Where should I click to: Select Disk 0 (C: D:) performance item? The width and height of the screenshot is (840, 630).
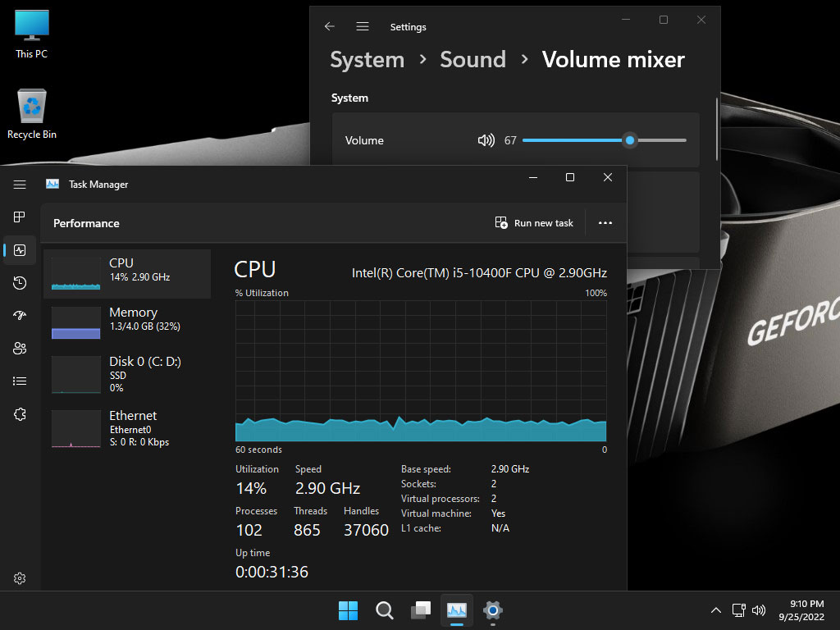pos(127,374)
